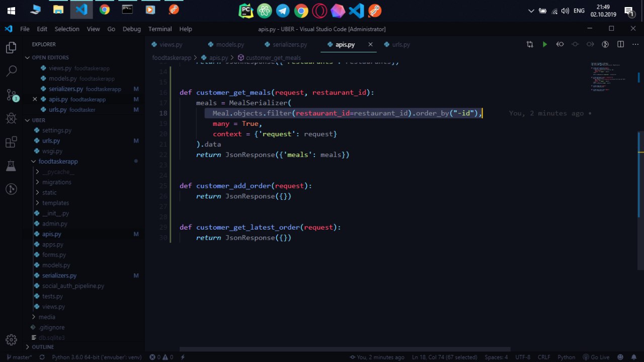The height and width of the screenshot is (362, 644).
Task: Expand the media folder
Action: pyautogui.click(x=47, y=317)
